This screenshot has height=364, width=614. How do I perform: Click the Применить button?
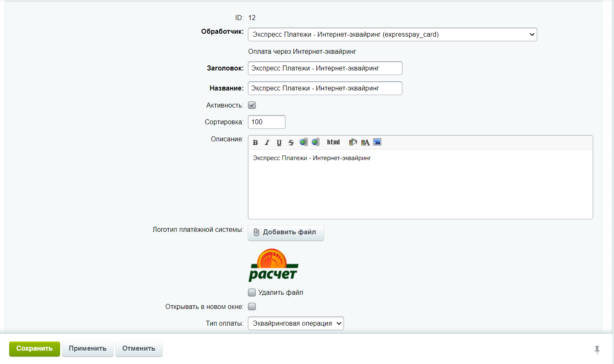coord(88,349)
